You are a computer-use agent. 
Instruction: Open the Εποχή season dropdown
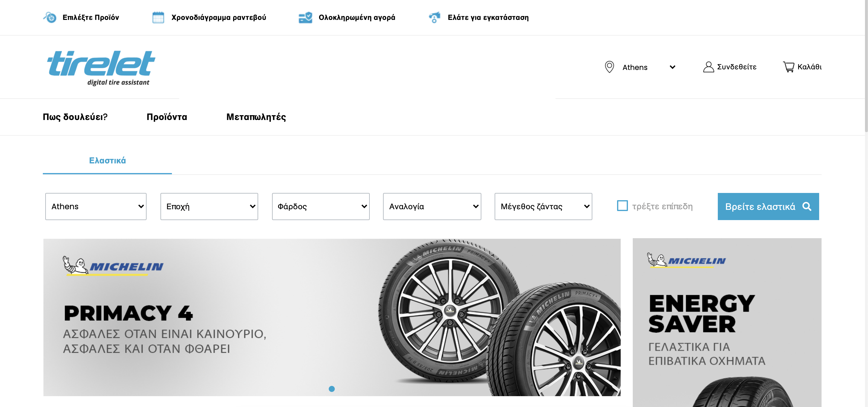(x=209, y=207)
